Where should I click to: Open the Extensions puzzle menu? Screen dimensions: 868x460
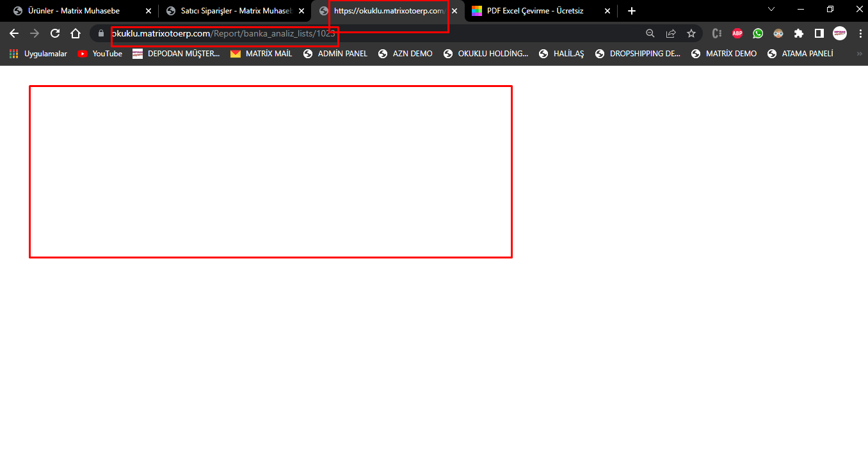click(x=798, y=33)
